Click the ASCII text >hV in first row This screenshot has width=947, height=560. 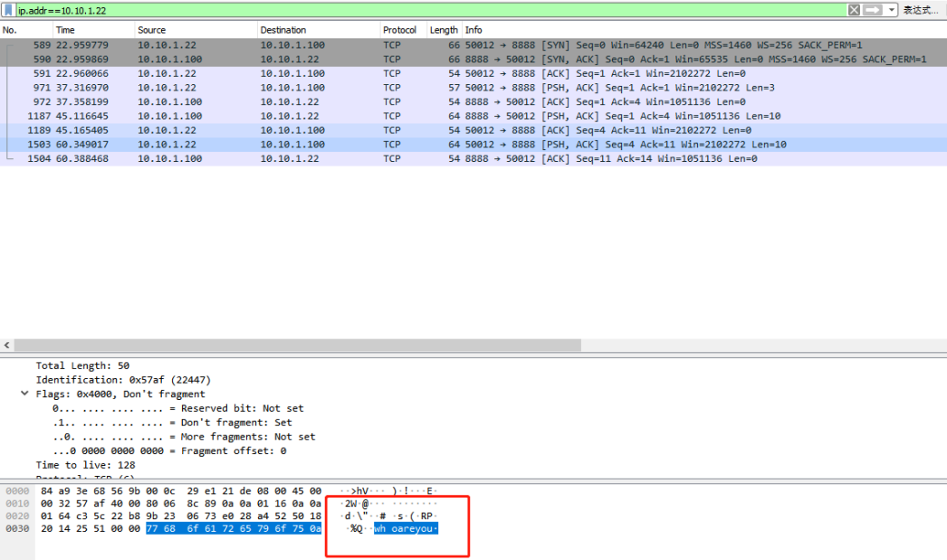[x=360, y=491]
